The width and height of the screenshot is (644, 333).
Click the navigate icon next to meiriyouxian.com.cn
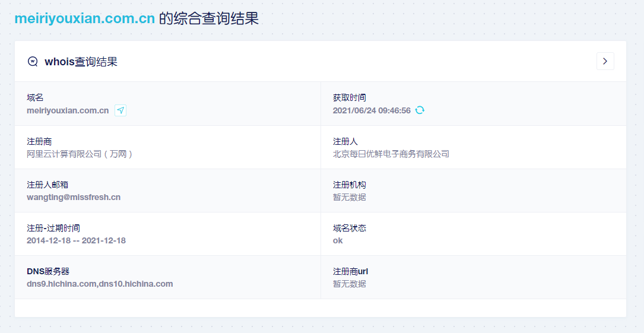[x=120, y=110]
